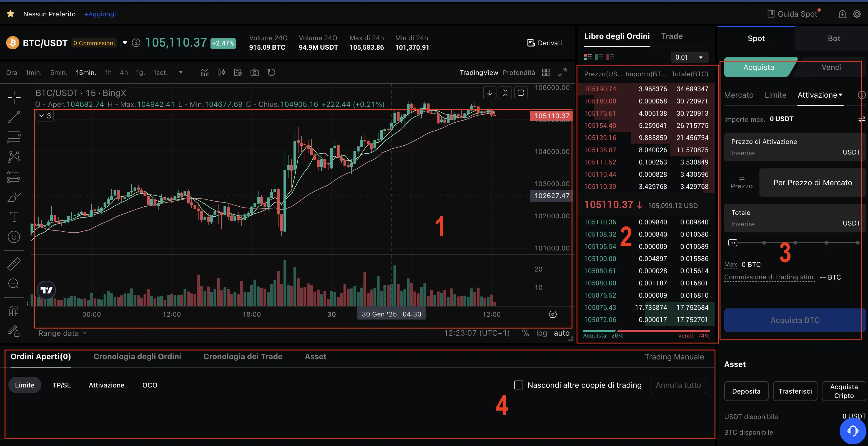The height and width of the screenshot is (446, 868).
Task: Toggle log scale on chart
Action: pos(541,333)
